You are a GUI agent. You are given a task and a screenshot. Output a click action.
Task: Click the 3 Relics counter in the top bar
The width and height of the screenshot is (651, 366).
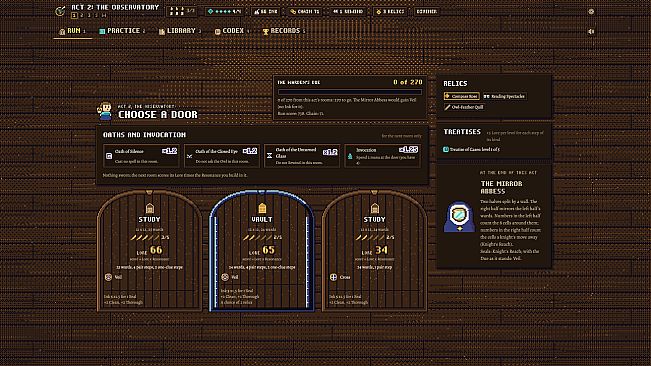pos(390,12)
